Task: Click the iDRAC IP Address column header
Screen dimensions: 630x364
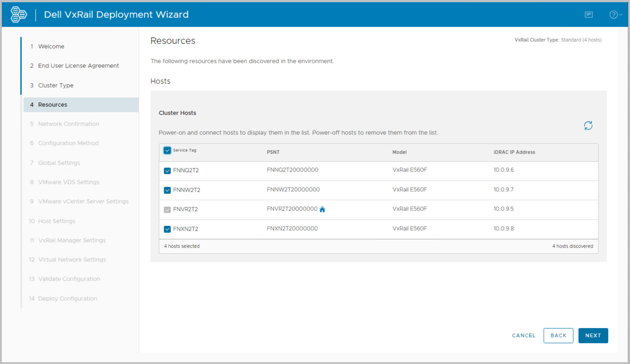Action: point(514,152)
